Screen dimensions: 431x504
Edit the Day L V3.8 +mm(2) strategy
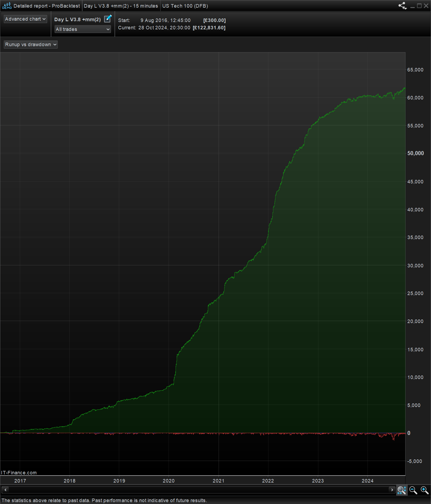[108, 18]
